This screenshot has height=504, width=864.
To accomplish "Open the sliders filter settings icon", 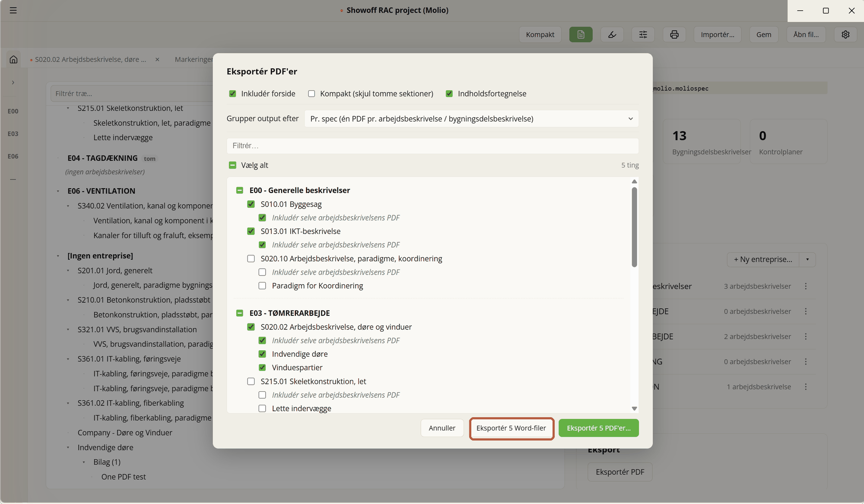I will [643, 35].
